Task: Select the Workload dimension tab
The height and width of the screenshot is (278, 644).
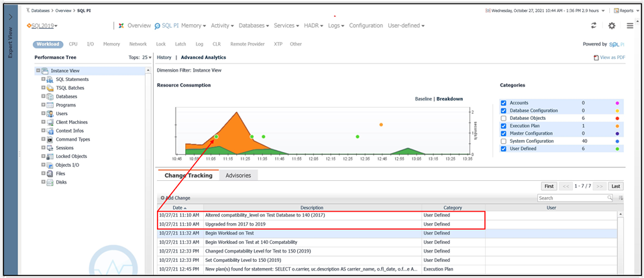Action: pos(48,44)
